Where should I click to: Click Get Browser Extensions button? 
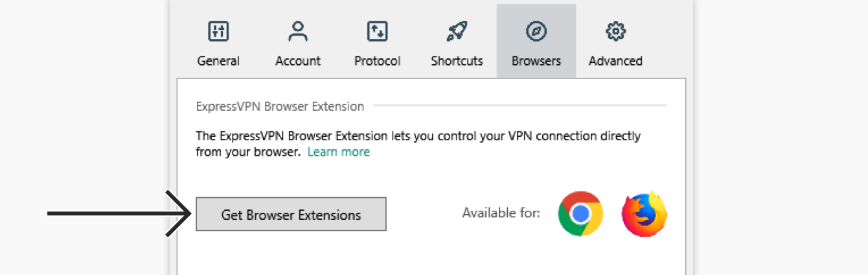[291, 214]
